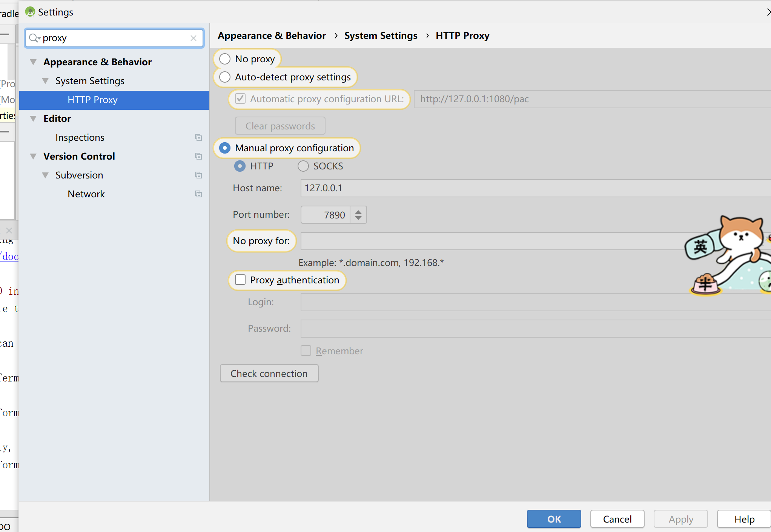
Task: Click into the Host name field
Action: point(528,188)
